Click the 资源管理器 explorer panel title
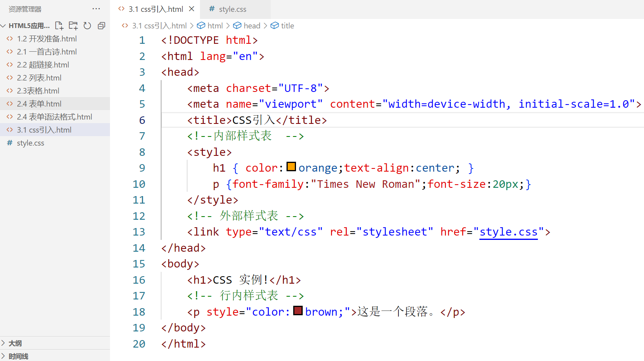This screenshot has width=644, height=361. [x=25, y=9]
